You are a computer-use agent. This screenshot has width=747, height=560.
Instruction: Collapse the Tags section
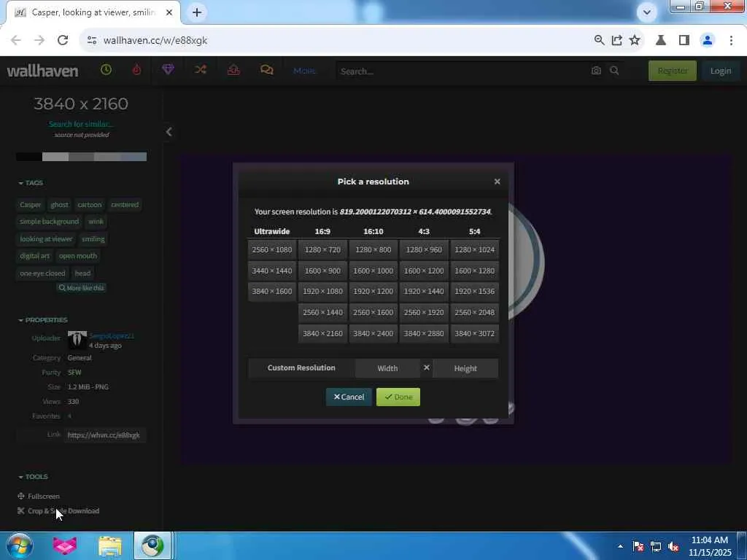[31, 183]
